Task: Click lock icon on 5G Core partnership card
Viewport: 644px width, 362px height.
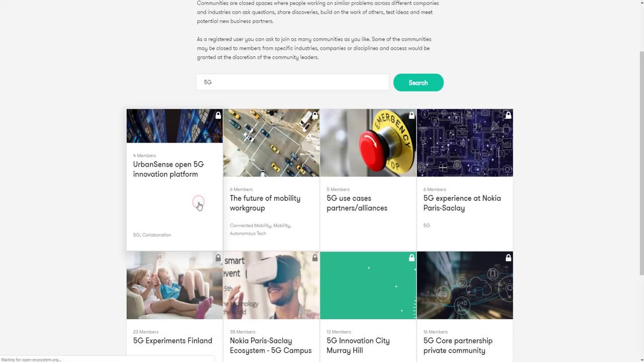Action: [508, 258]
